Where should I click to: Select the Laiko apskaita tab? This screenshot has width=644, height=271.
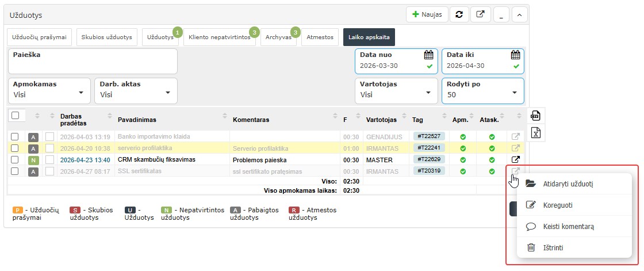pyautogui.click(x=369, y=37)
